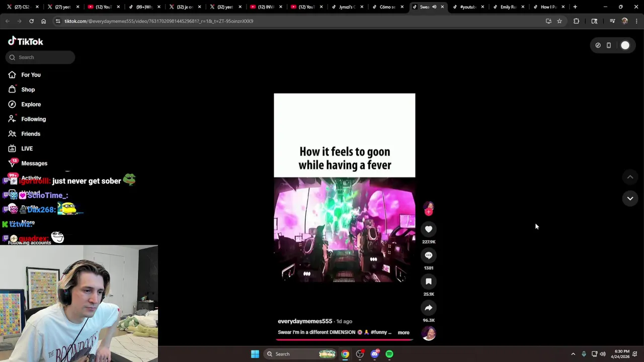Viewport: 644px width, 362px height.
Task: Show hidden system tray icons
Action: [x=573, y=354]
